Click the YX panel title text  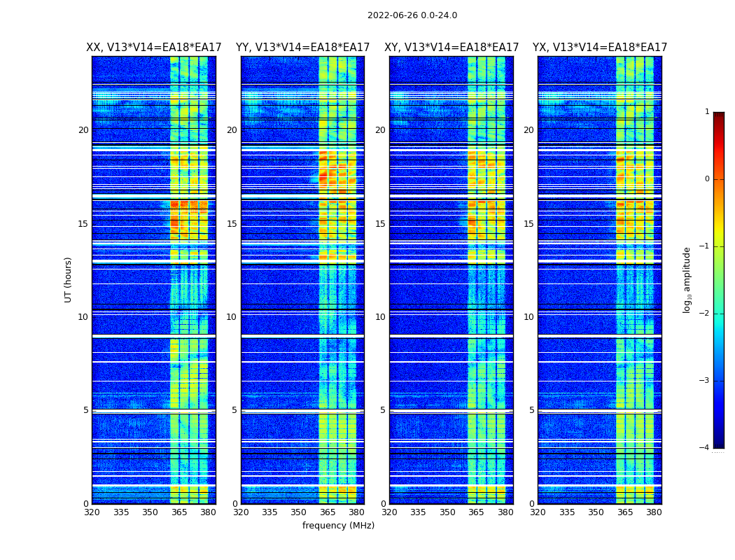[600, 48]
